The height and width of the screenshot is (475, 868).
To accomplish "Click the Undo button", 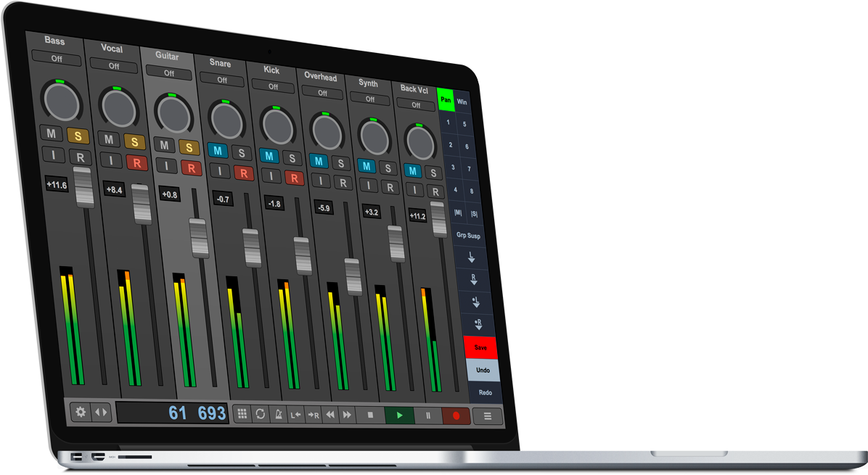I will coord(483,370).
